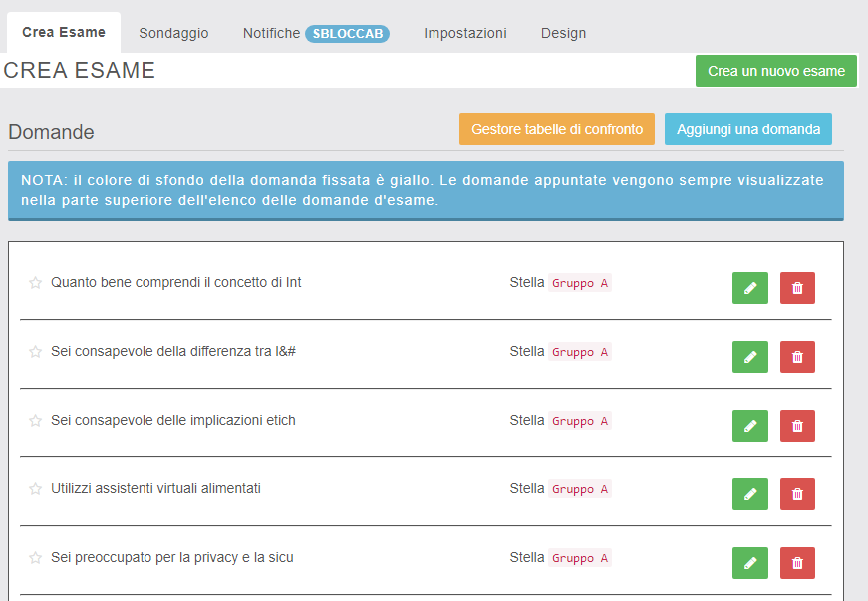Viewport: 868px width, 601px height.
Task: Delete the 'differenza tra' question
Action: (x=797, y=357)
